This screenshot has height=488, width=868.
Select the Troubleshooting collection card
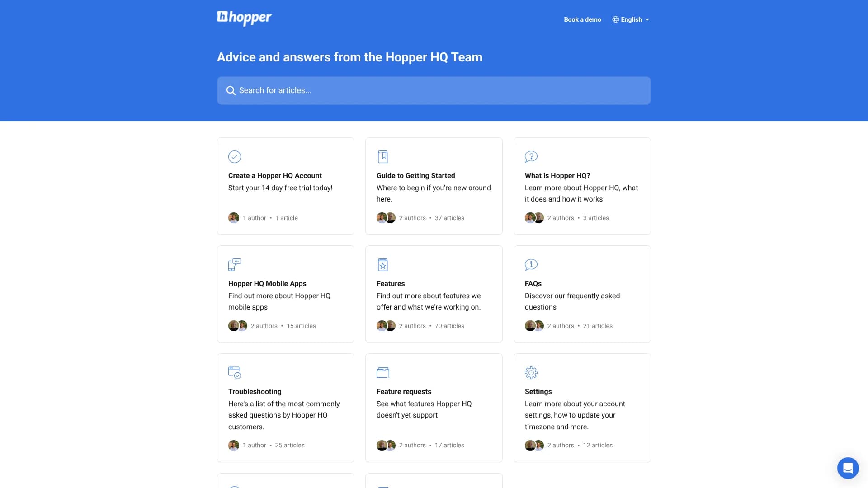(285, 407)
